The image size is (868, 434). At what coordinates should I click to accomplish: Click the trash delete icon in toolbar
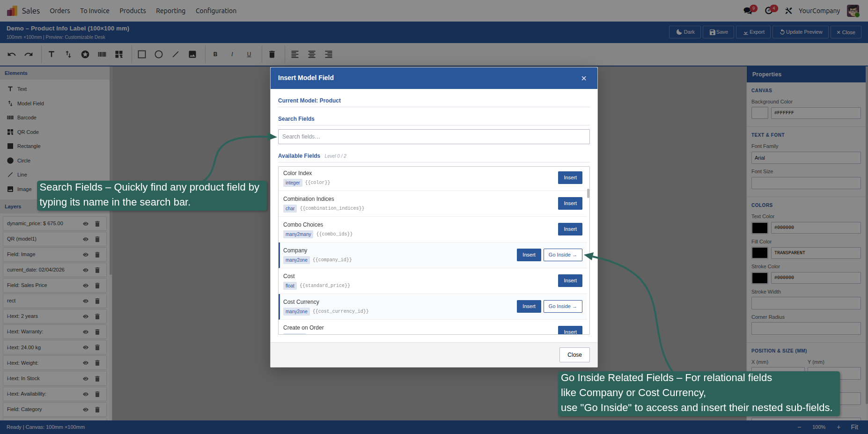pos(272,54)
